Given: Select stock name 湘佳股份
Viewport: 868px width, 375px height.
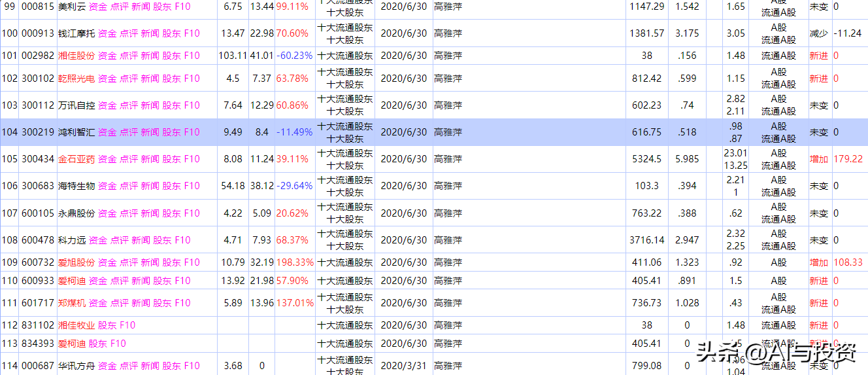Looking at the screenshot, I should [x=76, y=56].
